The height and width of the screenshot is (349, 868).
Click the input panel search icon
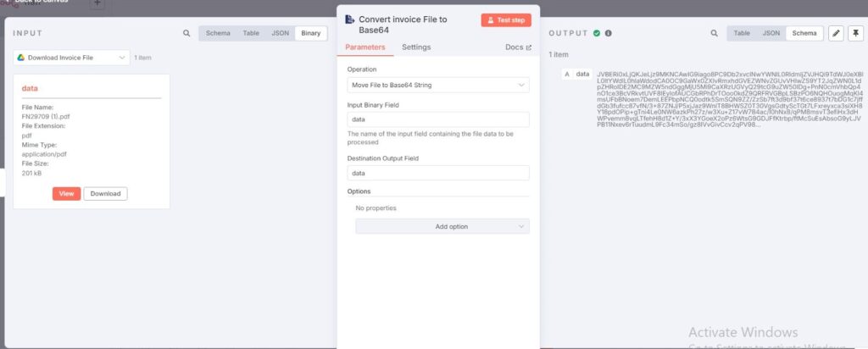186,33
